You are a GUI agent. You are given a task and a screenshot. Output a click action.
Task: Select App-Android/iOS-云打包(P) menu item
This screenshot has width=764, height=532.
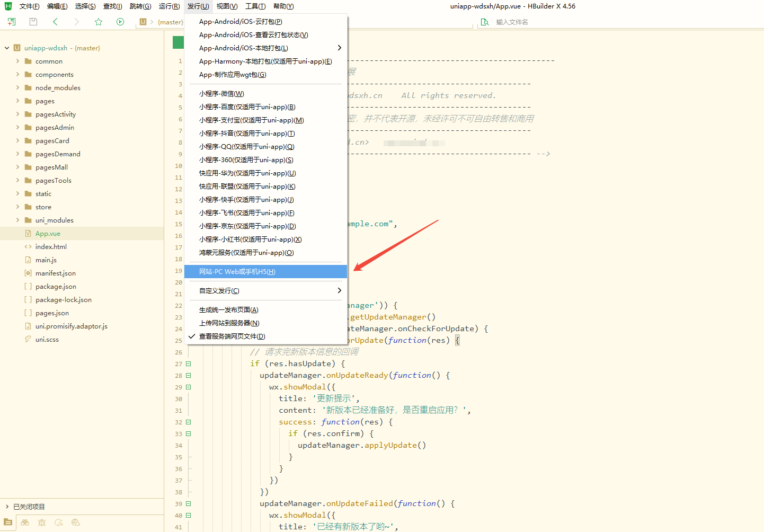pos(265,21)
